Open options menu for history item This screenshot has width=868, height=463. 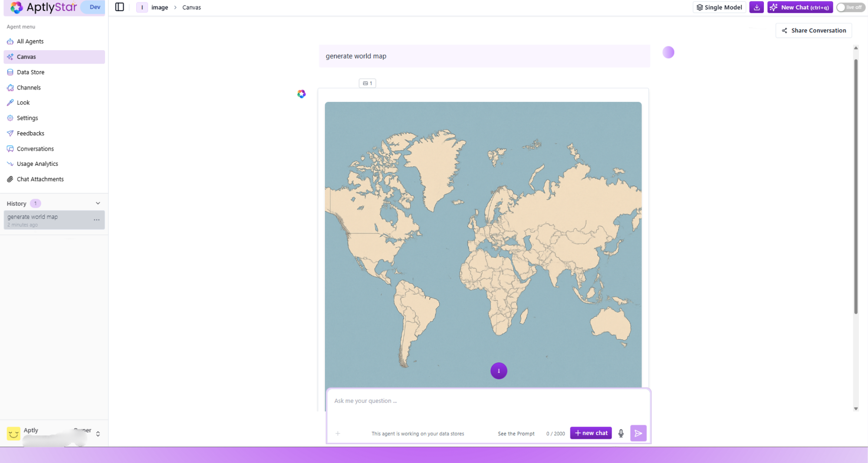pos(96,220)
